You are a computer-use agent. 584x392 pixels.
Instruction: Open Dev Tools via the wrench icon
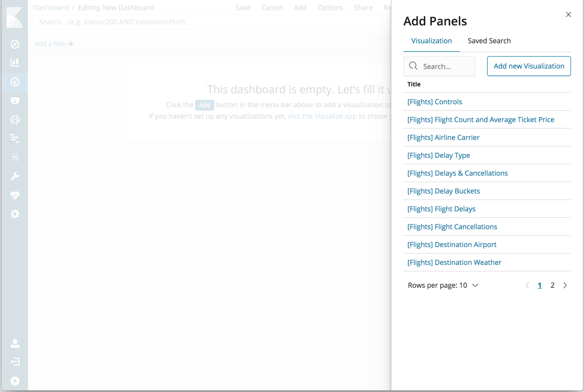(15, 176)
